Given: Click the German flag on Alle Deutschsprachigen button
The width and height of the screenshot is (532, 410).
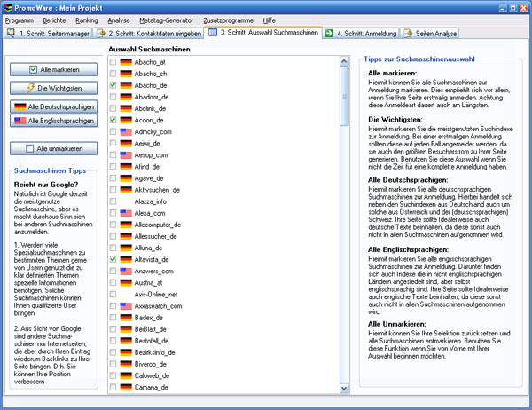Looking at the screenshot, I should point(20,106).
